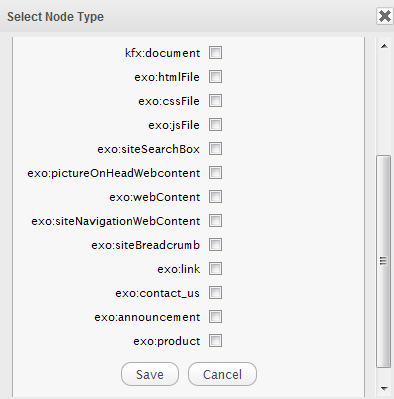
Task: Tick the exo:cssFile checkbox
Action: (x=215, y=101)
